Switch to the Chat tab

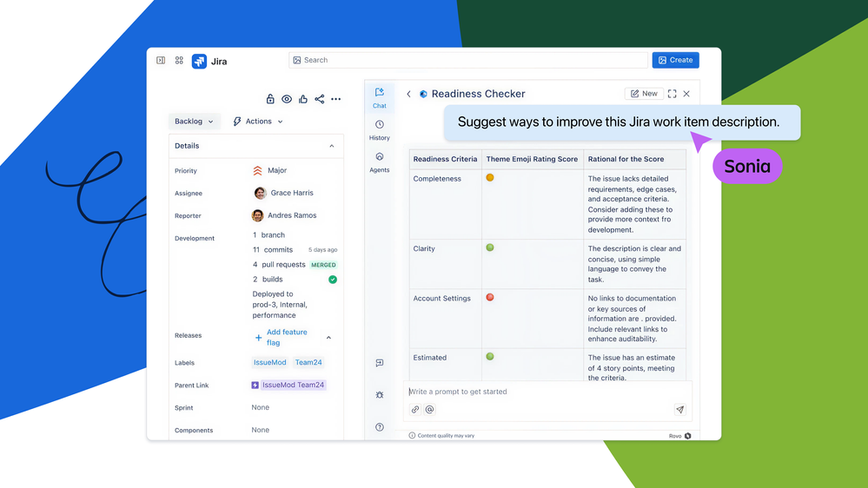coord(379,98)
